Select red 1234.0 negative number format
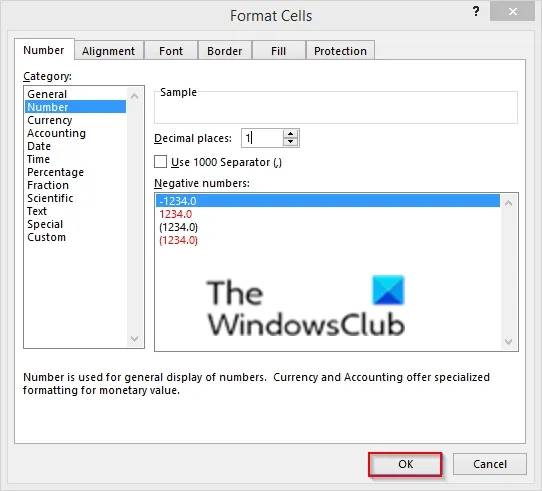The image size is (542, 491). coord(176,214)
